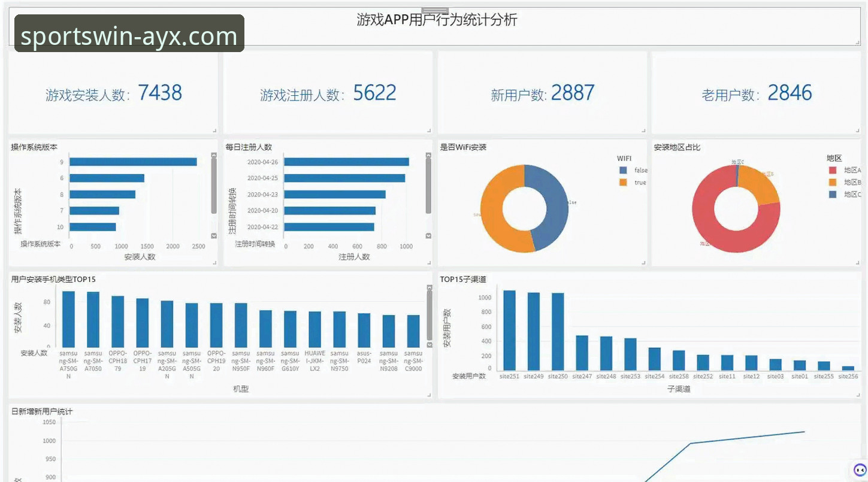Click the bar for OS version 10
The image size is (868, 482).
coord(93,227)
